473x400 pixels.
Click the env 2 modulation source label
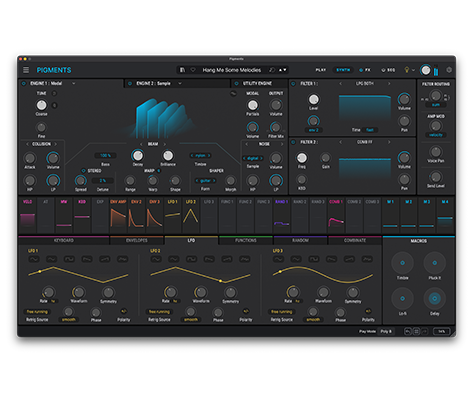tap(313, 130)
